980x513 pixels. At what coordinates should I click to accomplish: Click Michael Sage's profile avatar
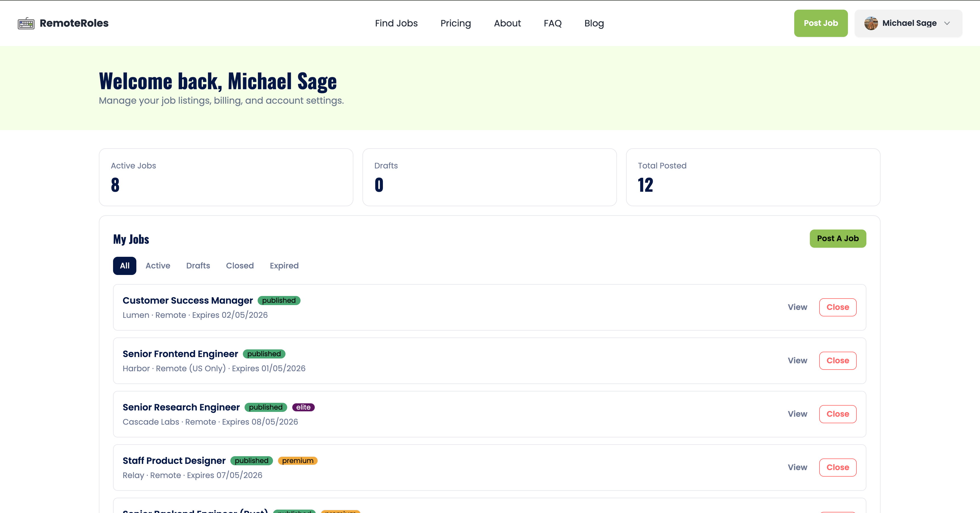(x=870, y=23)
